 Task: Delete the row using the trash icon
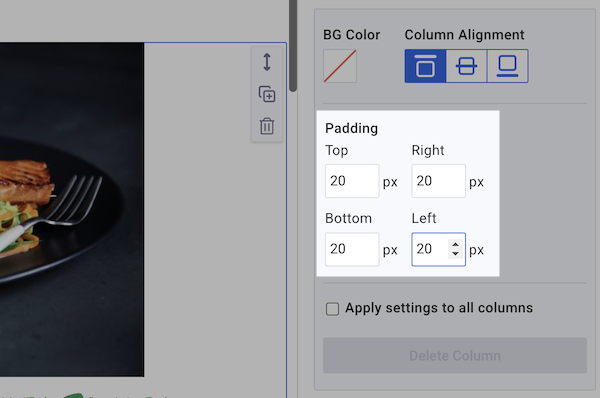[267, 126]
